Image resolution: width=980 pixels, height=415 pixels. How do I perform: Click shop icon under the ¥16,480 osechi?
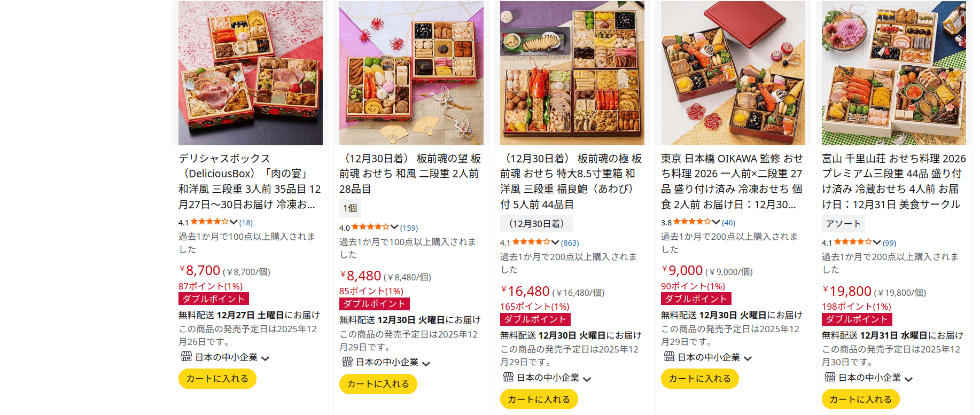508,377
